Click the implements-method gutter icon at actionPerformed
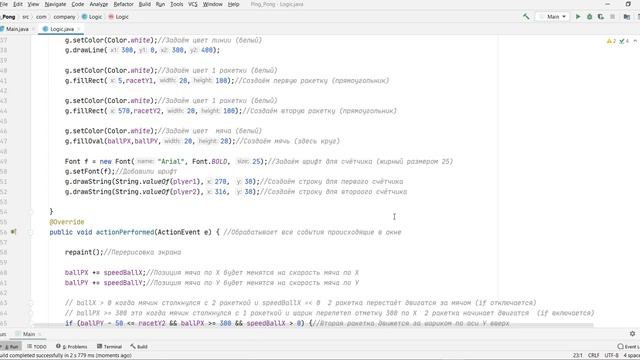The height and width of the screenshot is (360, 640). [13, 232]
